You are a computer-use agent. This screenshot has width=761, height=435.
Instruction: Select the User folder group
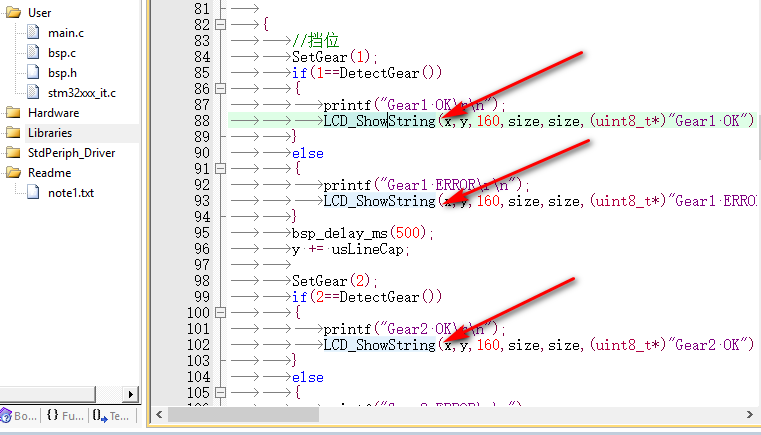39,13
